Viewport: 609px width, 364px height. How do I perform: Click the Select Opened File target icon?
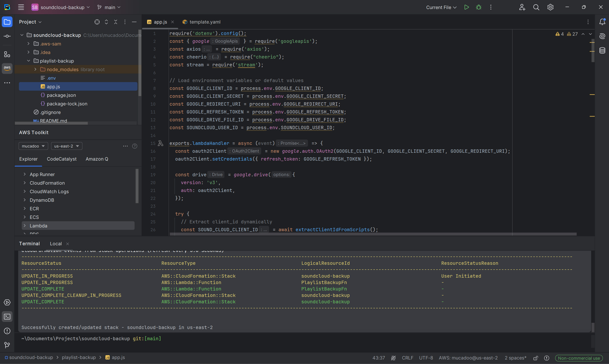pyautogui.click(x=97, y=22)
